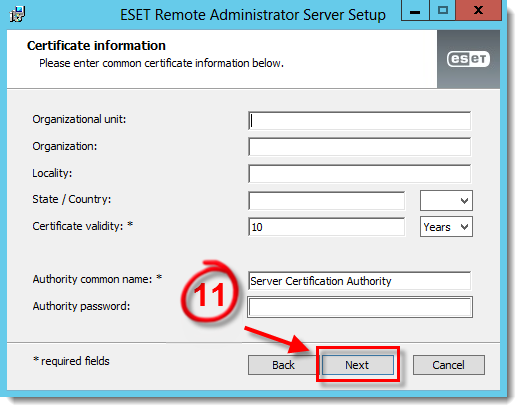The image size is (516, 406).
Task: Click the installer icon in the title bar
Action: pos(17,14)
